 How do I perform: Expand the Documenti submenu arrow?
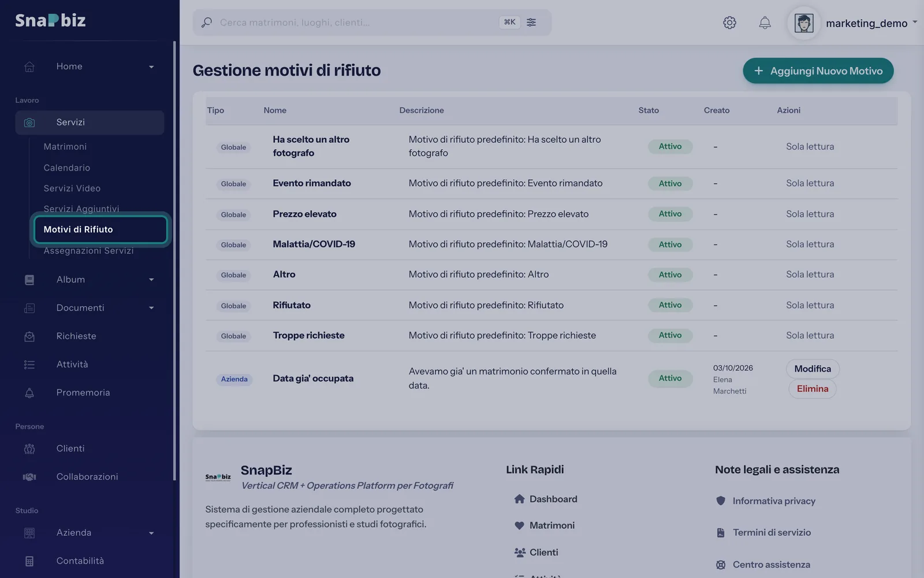[151, 308]
